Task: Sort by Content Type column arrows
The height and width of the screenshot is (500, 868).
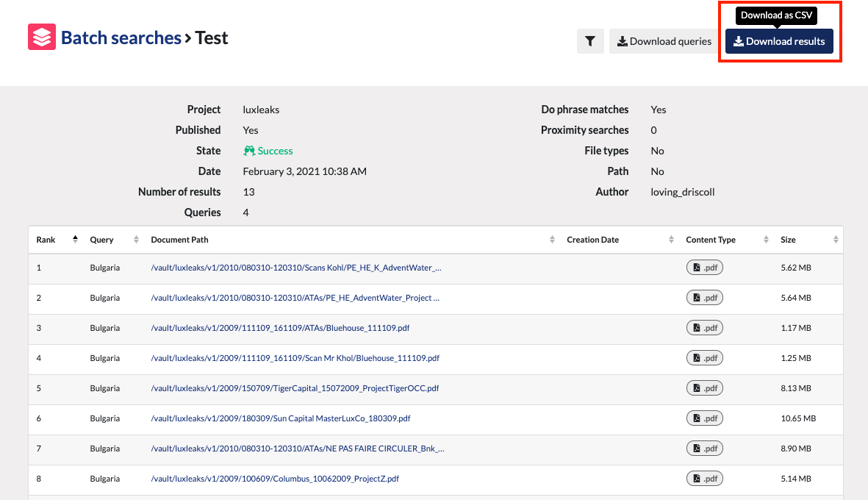Action: point(766,240)
